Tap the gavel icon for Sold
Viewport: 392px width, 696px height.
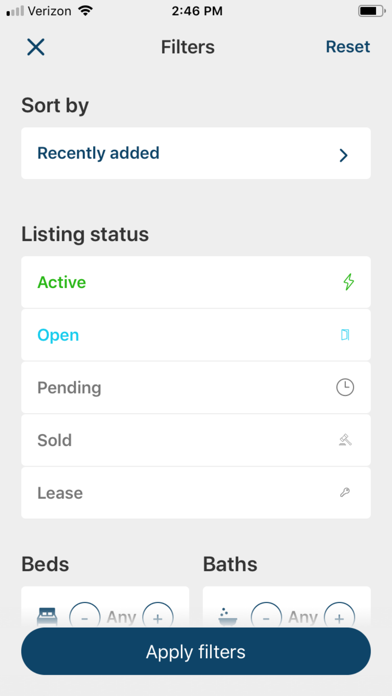345,440
